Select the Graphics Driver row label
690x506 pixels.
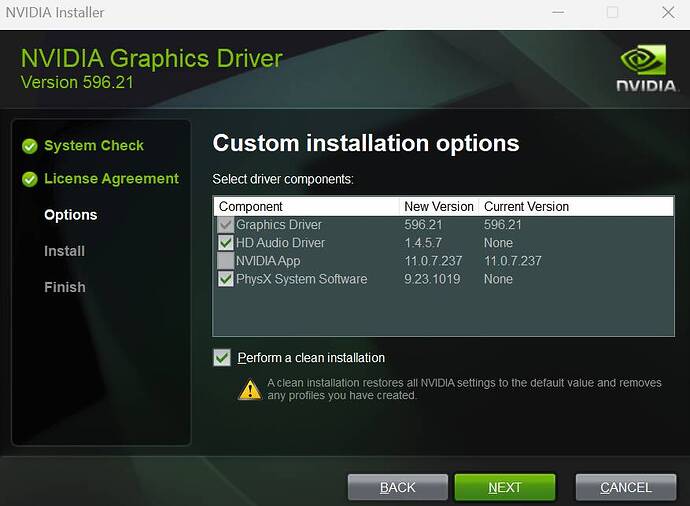[x=279, y=225]
